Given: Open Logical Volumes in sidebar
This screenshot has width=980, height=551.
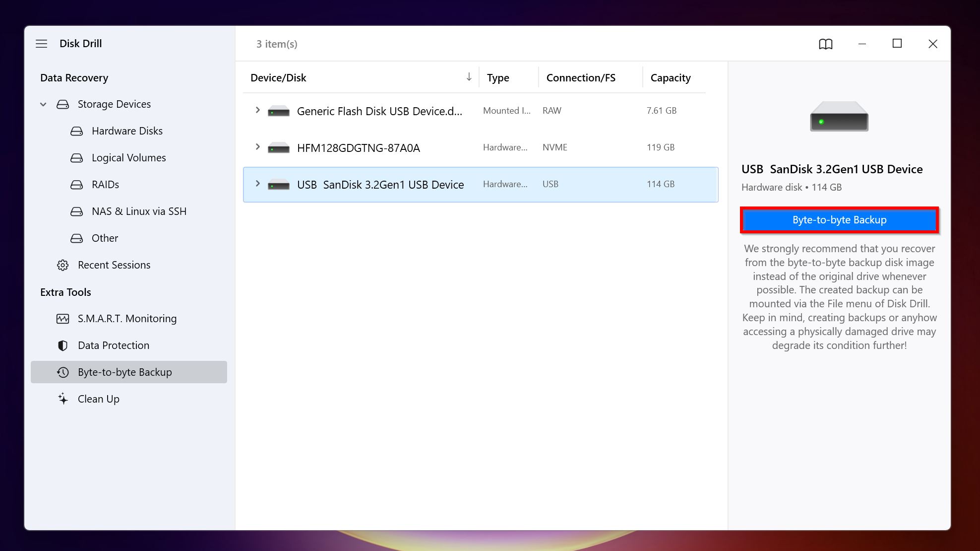Looking at the screenshot, I should (x=129, y=158).
